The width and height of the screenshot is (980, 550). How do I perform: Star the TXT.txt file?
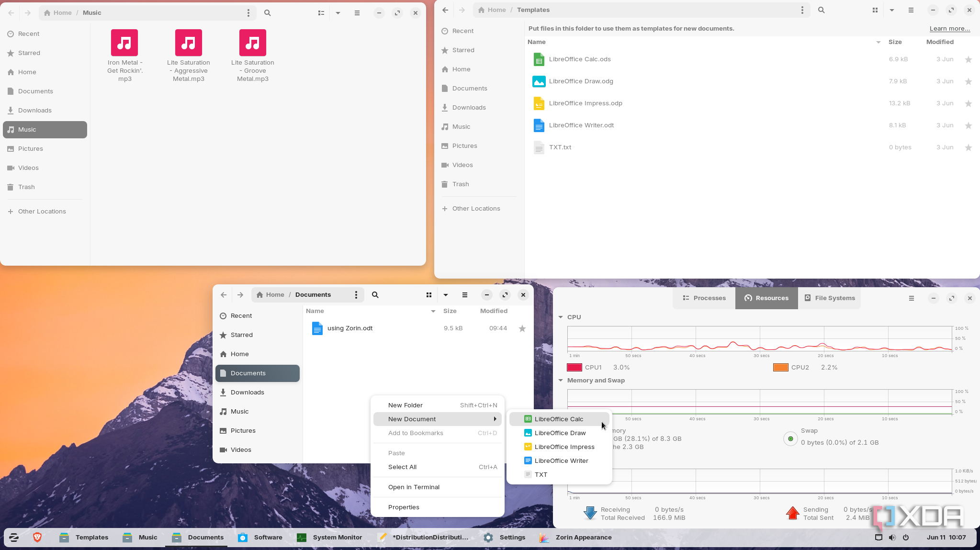[969, 147]
